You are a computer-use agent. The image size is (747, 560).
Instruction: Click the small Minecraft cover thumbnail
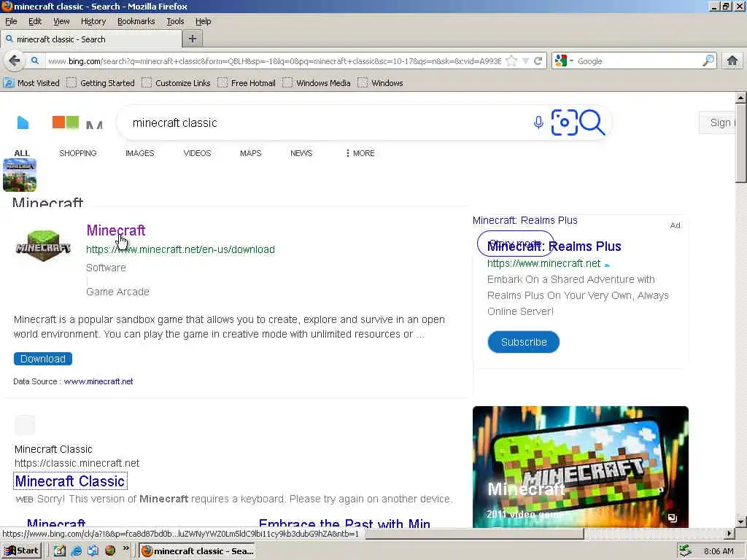20,175
